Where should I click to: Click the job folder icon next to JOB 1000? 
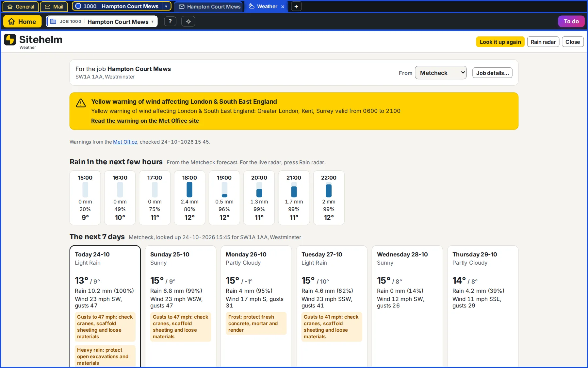53,22
